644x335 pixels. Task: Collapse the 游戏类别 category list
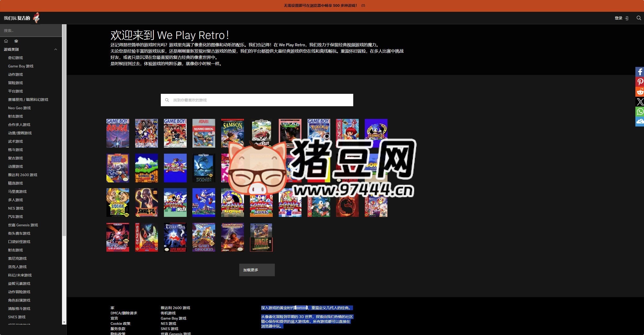click(55, 49)
